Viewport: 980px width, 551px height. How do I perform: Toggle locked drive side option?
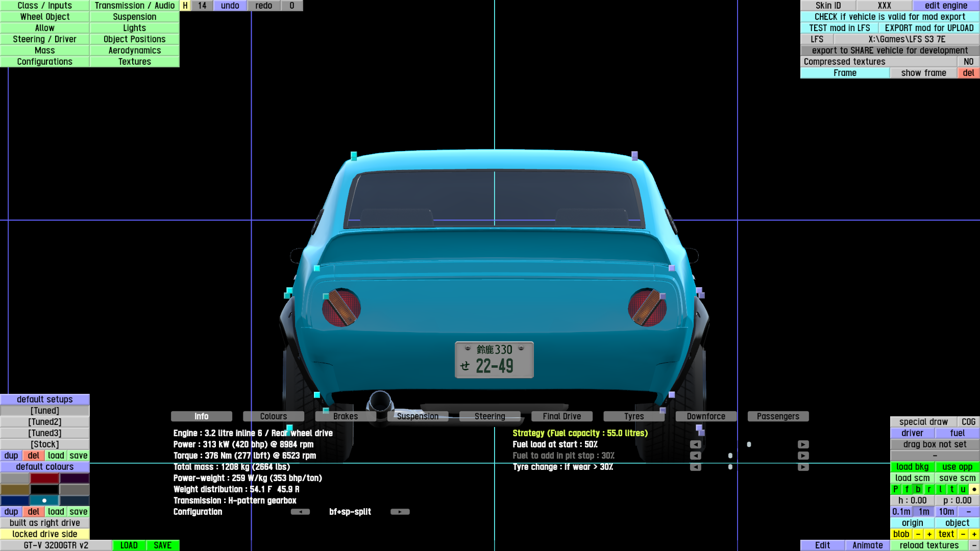pyautogui.click(x=45, y=534)
